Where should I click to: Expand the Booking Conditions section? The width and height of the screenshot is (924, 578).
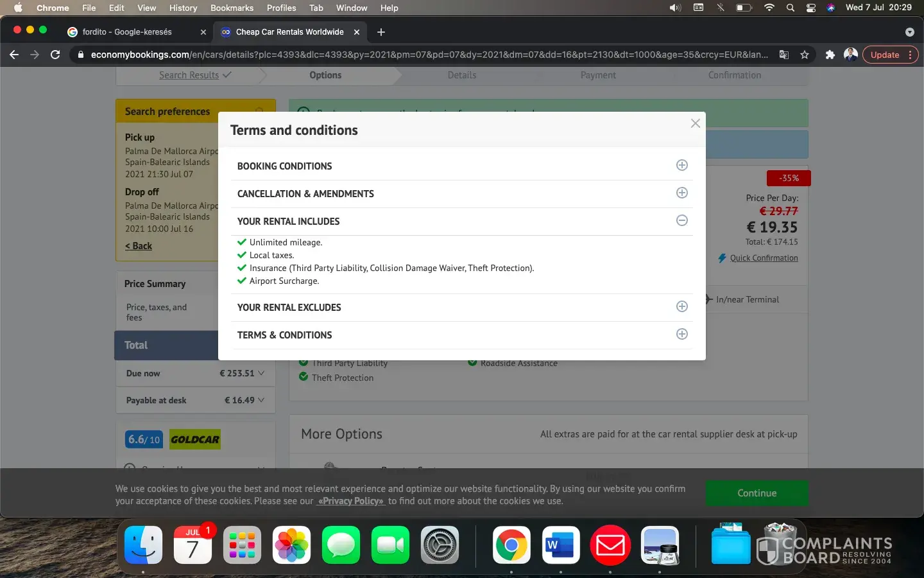pyautogui.click(x=681, y=166)
